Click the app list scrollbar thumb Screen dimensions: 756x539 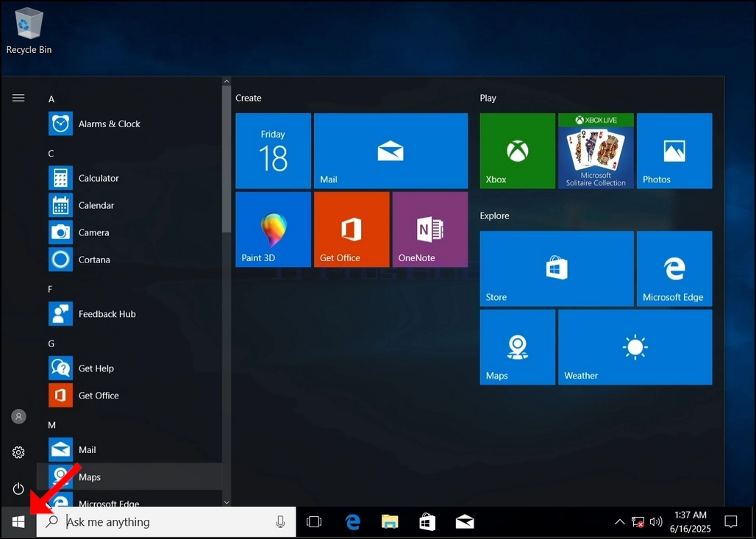227,160
